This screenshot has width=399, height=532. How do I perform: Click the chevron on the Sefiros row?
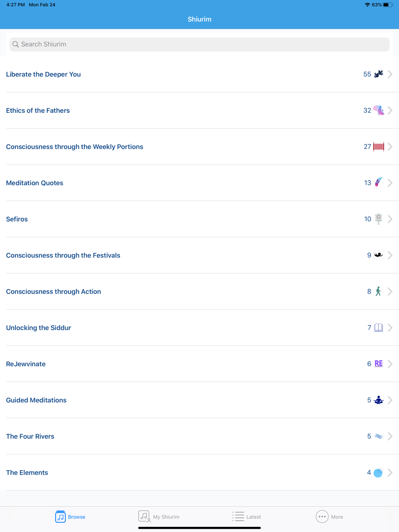tap(390, 219)
